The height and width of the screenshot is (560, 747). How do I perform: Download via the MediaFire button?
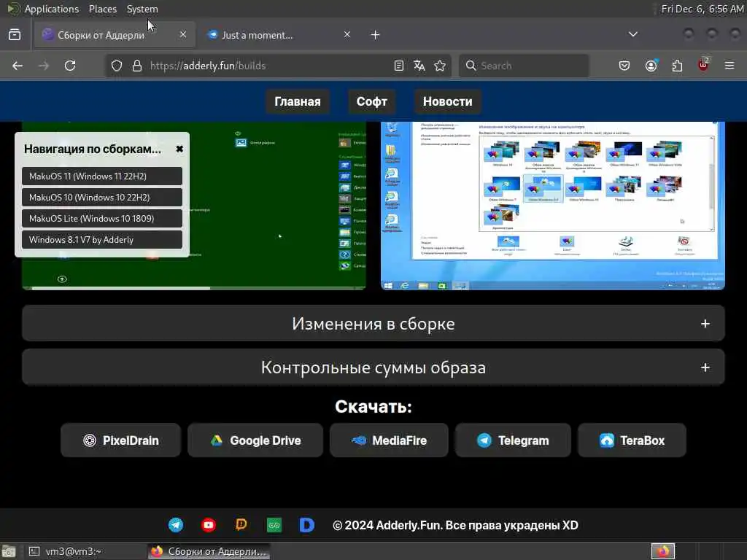click(x=389, y=440)
